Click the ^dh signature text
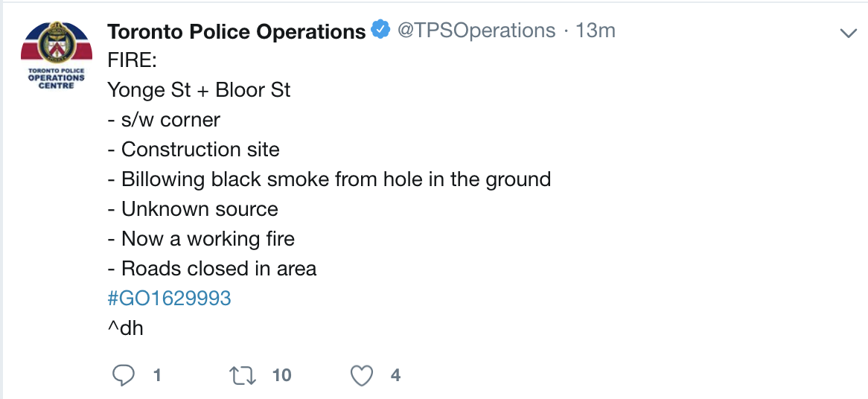Image resolution: width=868 pixels, height=399 pixels. 126,328
